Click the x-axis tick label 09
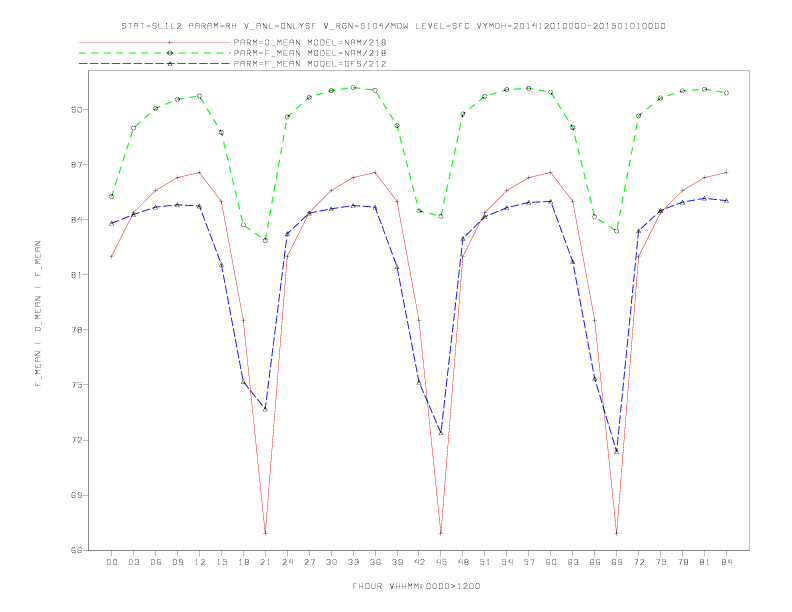Viewport: 792px width, 612px height. click(177, 562)
